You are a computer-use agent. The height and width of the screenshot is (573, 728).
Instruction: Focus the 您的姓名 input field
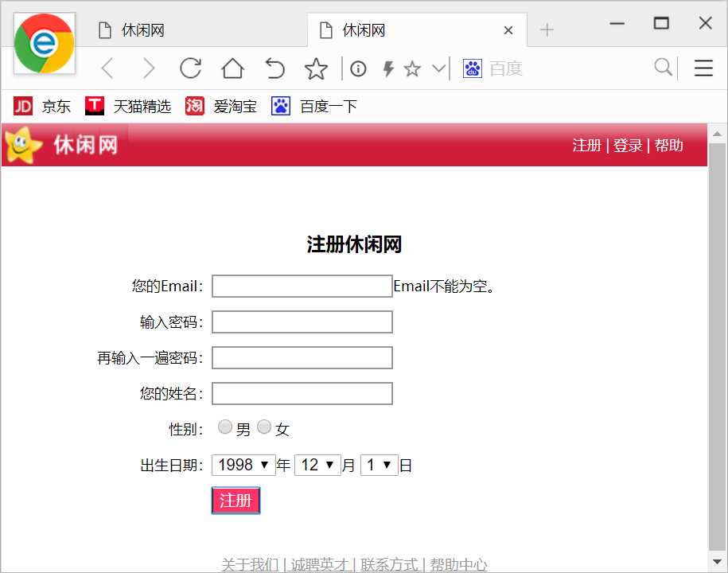click(302, 394)
